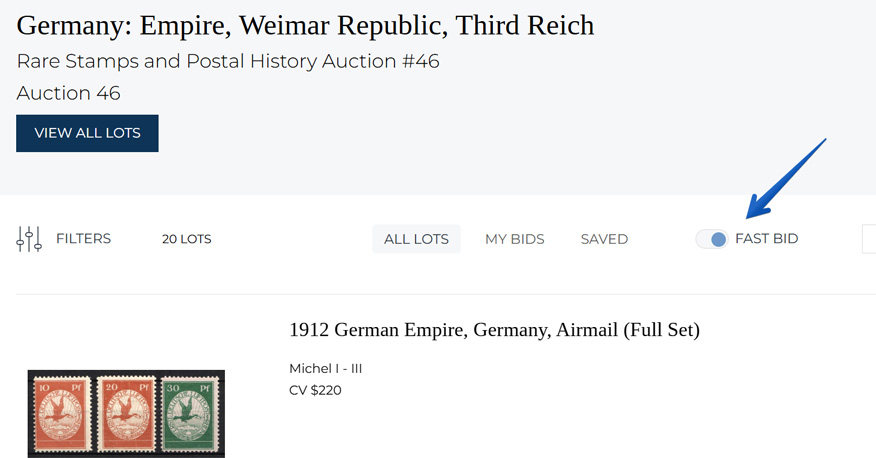Image resolution: width=876 pixels, height=458 pixels.
Task: Click the red 10 Pf stamp image
Action: pyautogui.click(x=60, y=413)
